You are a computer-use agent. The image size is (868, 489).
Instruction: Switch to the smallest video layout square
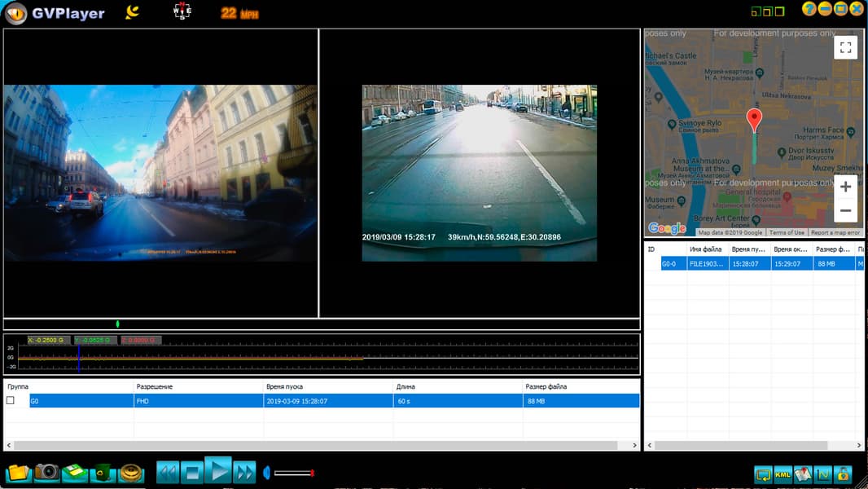point(756,12)
